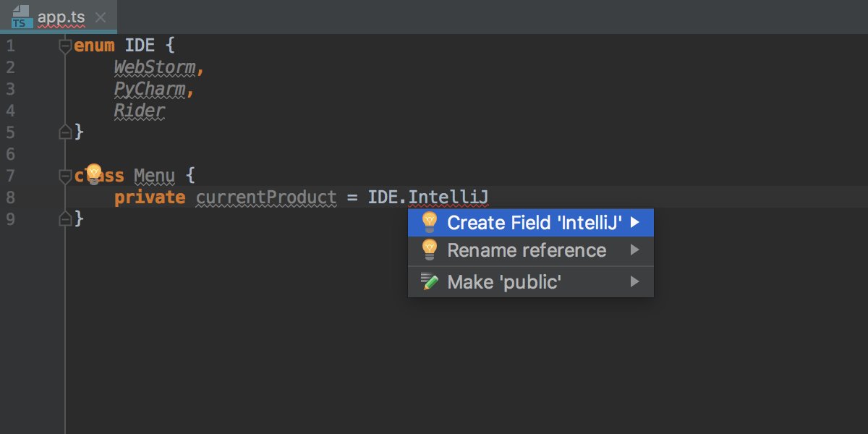Click pencil icon beside Make 'public'

pos(430,282)
